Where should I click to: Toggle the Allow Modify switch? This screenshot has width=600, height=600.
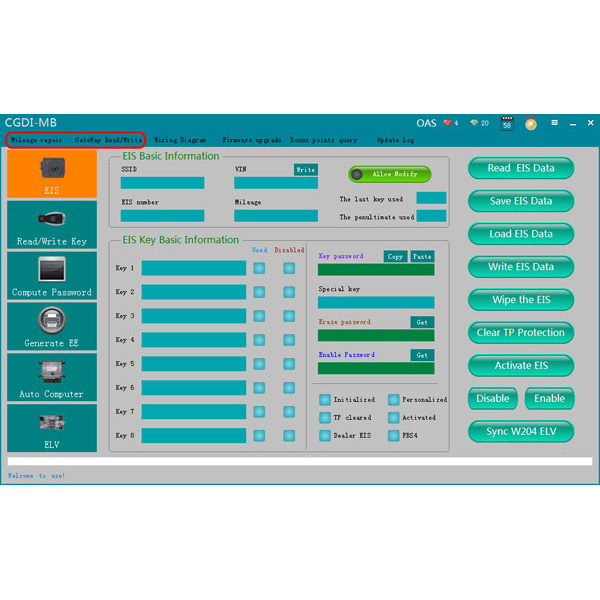coord(389,174)
